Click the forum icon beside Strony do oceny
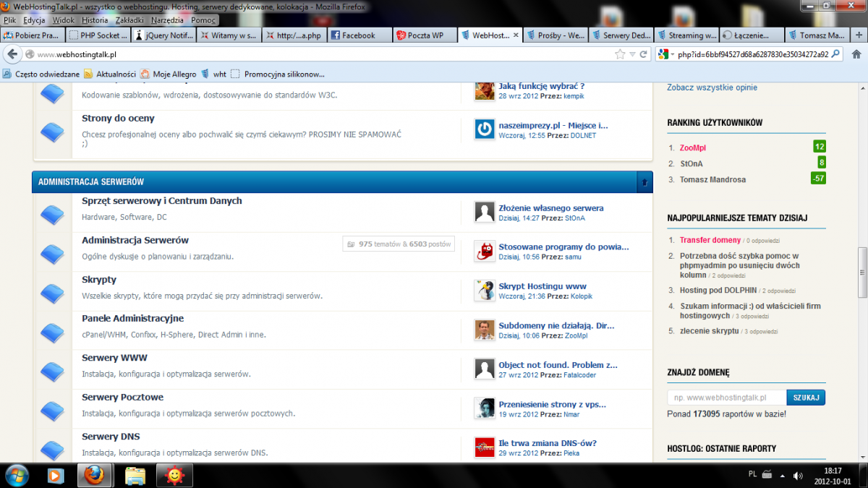 [51, 132]
